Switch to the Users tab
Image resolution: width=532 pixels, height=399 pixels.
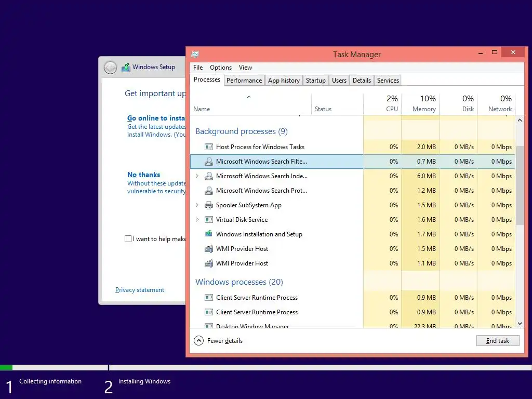[339, 81]
